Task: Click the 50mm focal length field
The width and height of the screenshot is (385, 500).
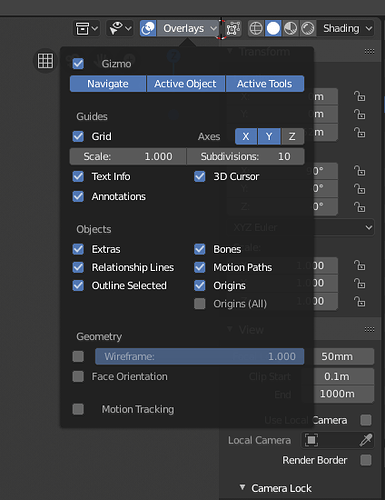Action: click(x=338, y=356)
